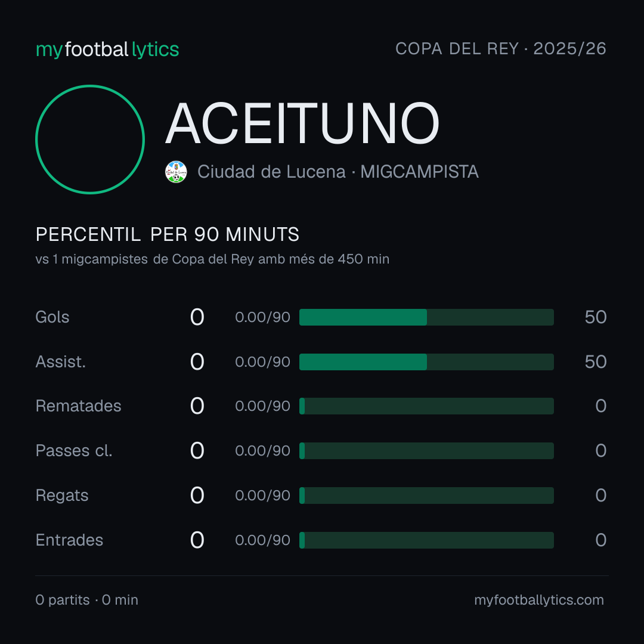Click the MIGCAMPISTA position label
Screen dimensions: 644x644
[419, 172]
